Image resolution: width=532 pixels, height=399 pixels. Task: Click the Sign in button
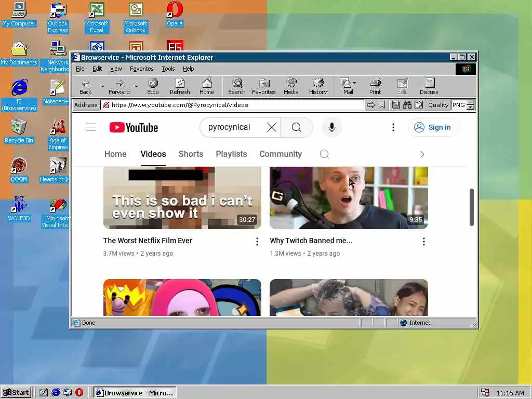click(x=433, y=128)
